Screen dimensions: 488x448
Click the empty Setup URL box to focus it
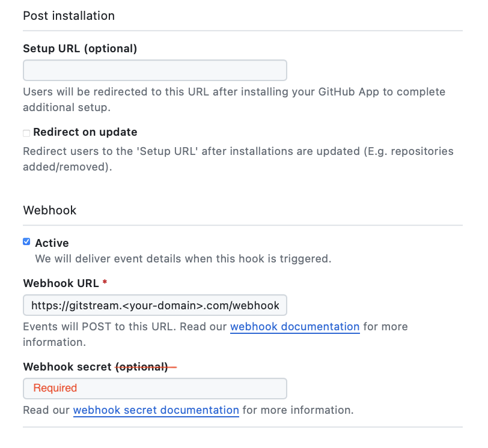tap(154, 70)
